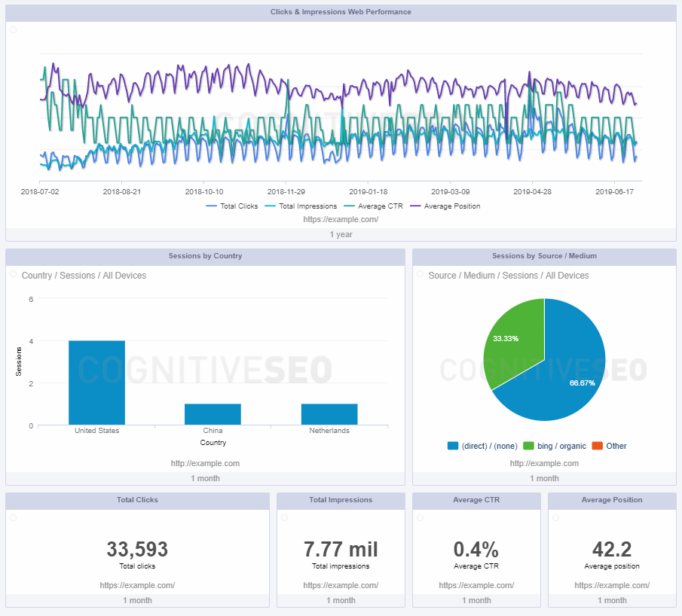Click the 2018-10-10 date axis label
Screen dimensions: 682x616
[204, 192]
